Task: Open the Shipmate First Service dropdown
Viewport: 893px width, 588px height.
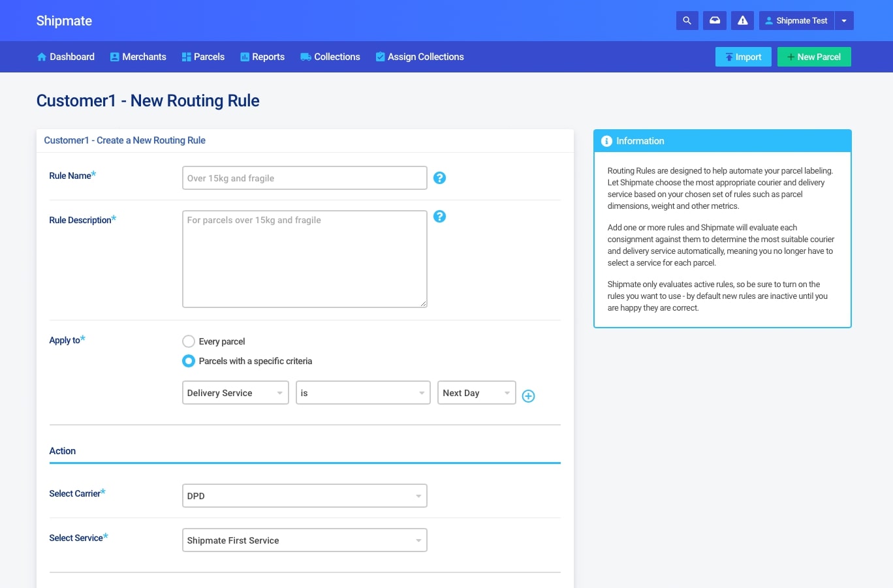Action: (x=305, y=540)
